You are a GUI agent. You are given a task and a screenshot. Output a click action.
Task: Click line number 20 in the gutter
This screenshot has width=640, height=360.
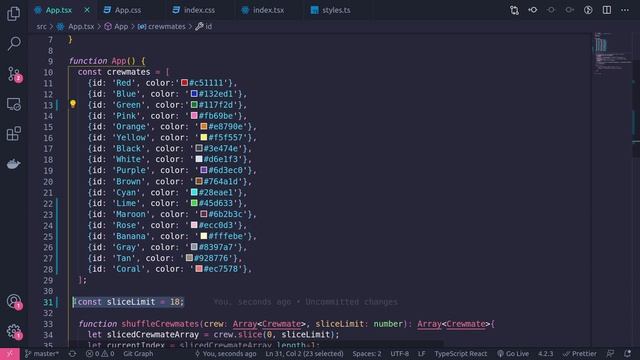tap(48, 182)
